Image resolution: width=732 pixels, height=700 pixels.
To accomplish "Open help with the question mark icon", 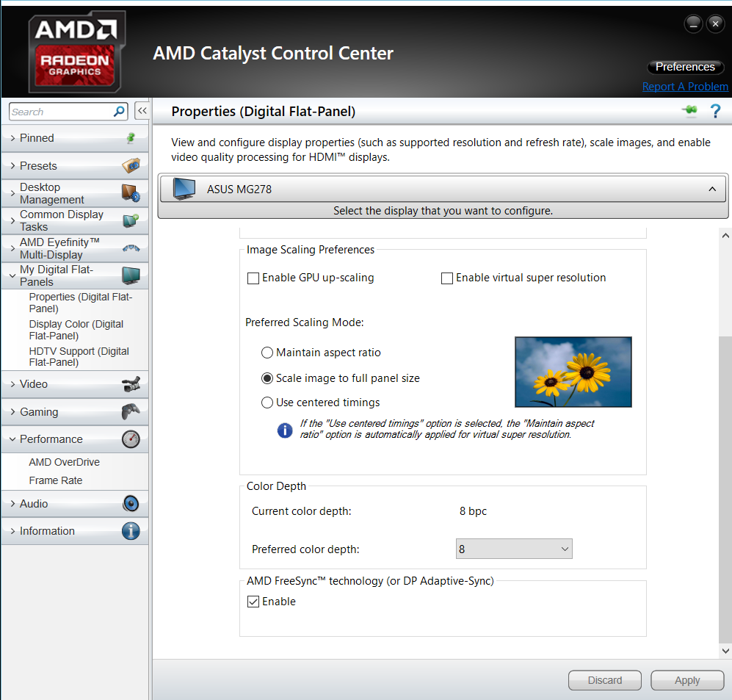I will [715, 111].
